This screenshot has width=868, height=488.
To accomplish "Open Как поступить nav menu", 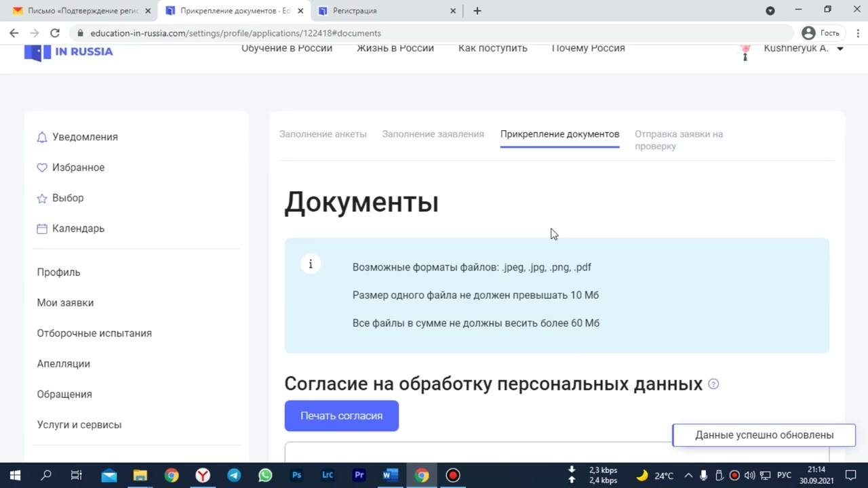I will pos(493,48).
